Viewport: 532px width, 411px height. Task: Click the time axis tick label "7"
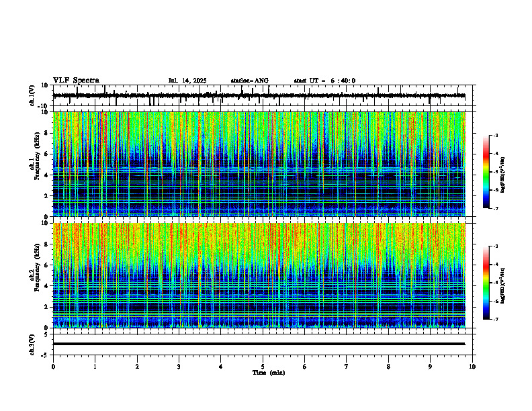click(x=347, y=367)
